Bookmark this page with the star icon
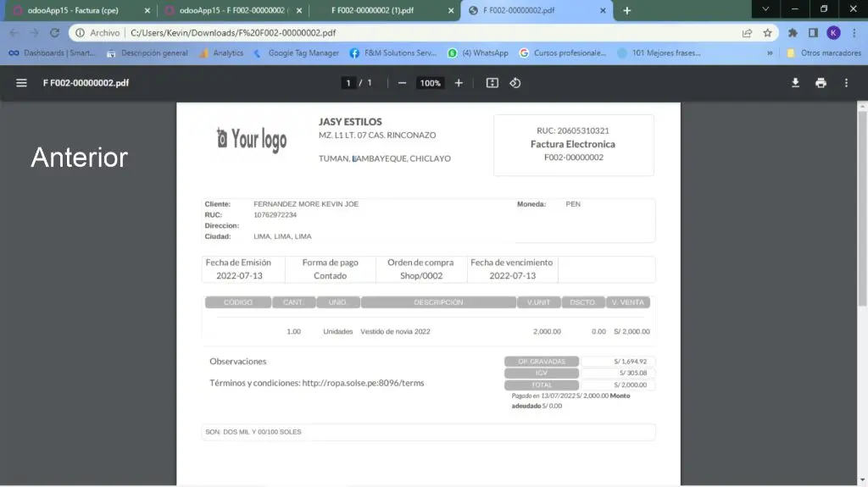 point(768,33)
